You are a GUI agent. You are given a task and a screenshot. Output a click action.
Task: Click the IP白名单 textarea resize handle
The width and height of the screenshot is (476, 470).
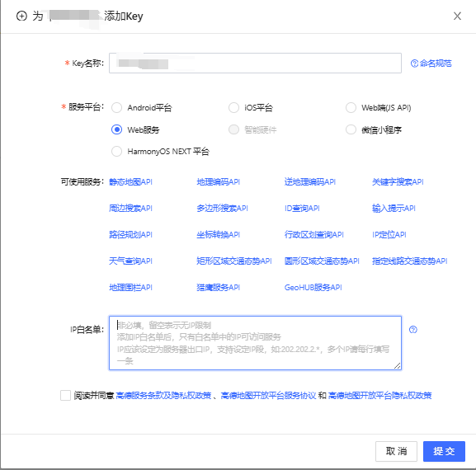(397, 366)
